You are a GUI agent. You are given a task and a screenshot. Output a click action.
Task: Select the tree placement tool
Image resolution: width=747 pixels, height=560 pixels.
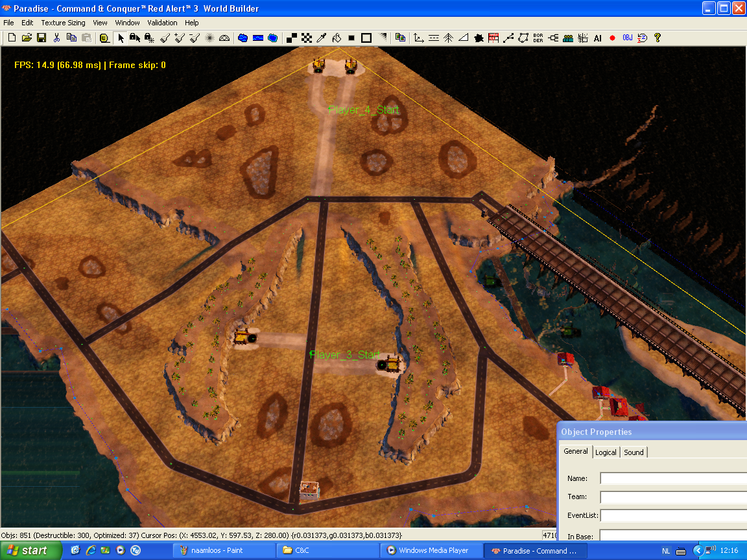(448, 38)
